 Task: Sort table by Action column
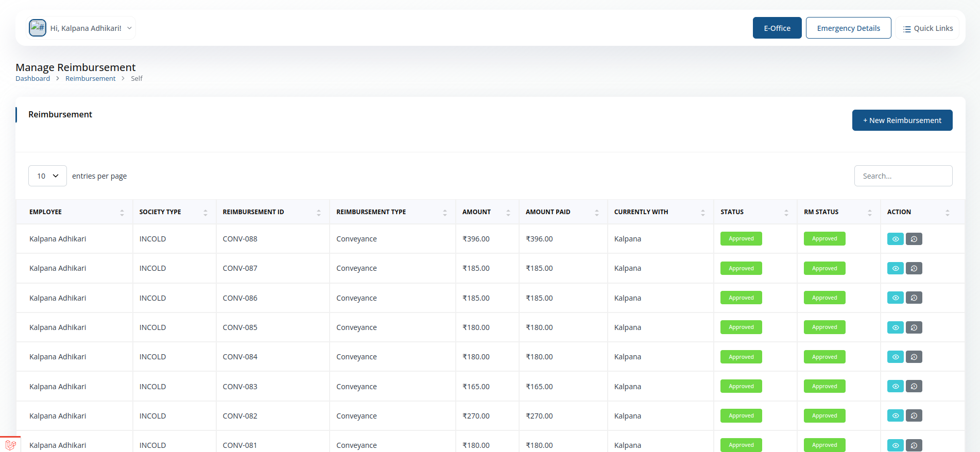coord(922,212)
